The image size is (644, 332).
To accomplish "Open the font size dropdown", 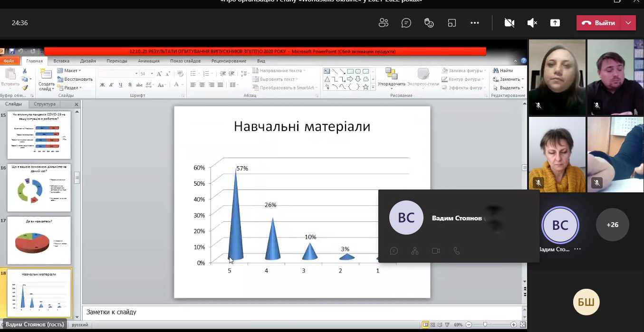I will [x=152, y=74].
